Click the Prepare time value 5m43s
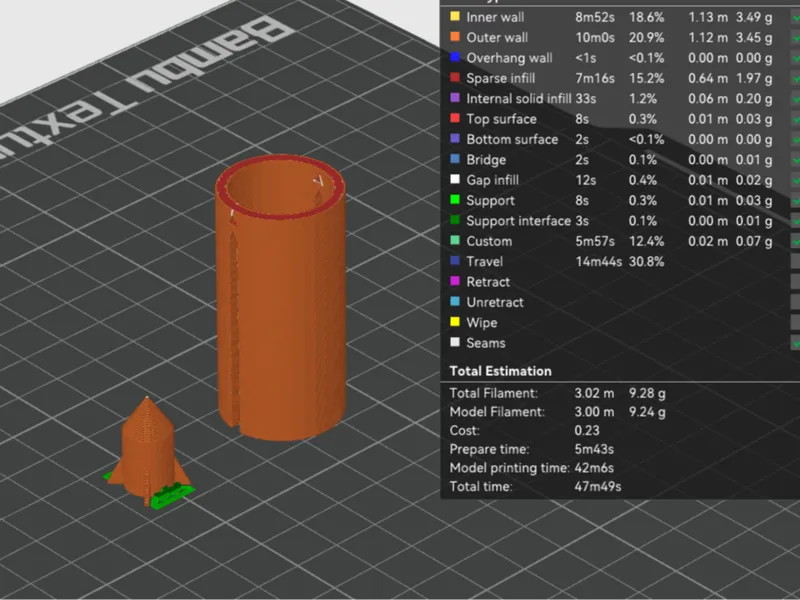 click(x=594, y=449)
